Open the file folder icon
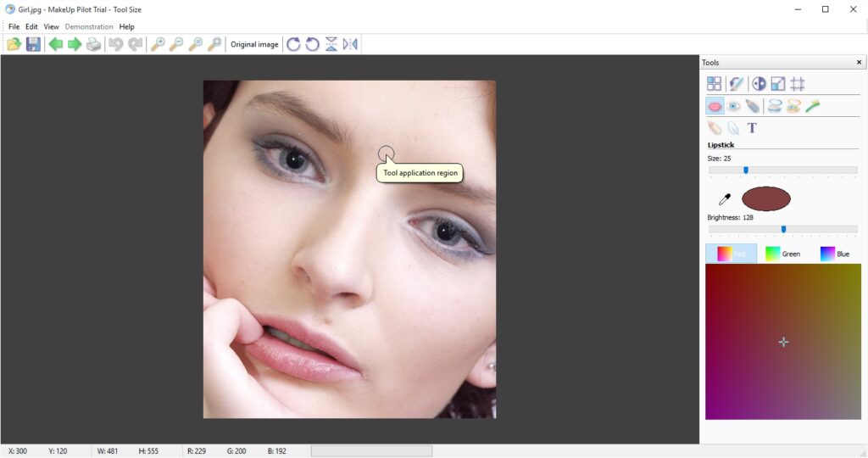Image resolution: width=868 pixels, height=458 pixels. 14,44
